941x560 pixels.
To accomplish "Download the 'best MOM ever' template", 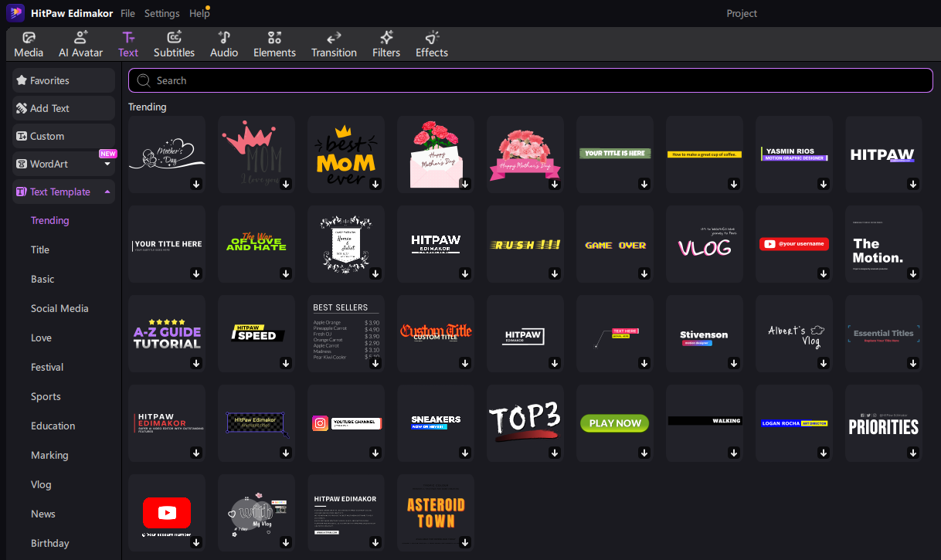I will point(375,184).
